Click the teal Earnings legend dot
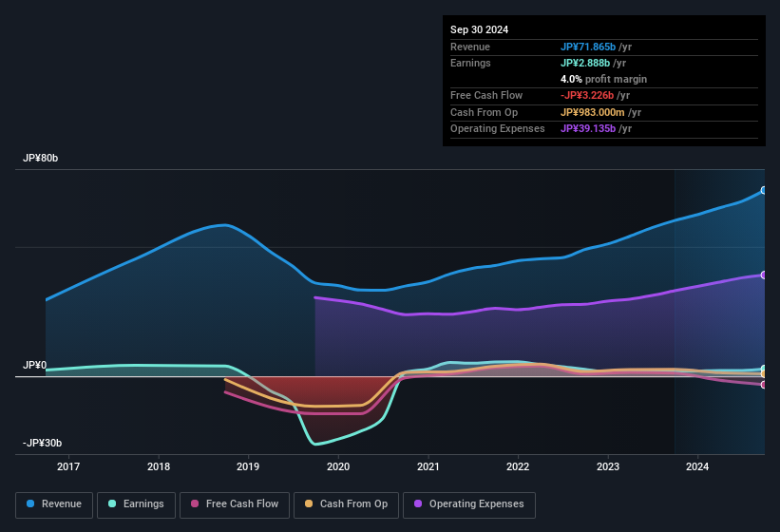Screen dimensions: 780x532 pyautogui.click(x=113, y=504)
